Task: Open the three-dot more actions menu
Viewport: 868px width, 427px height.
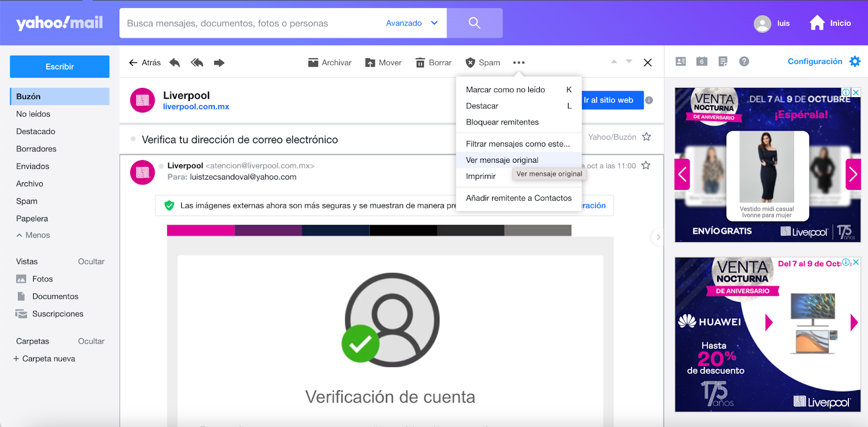Action: [519, 63]
